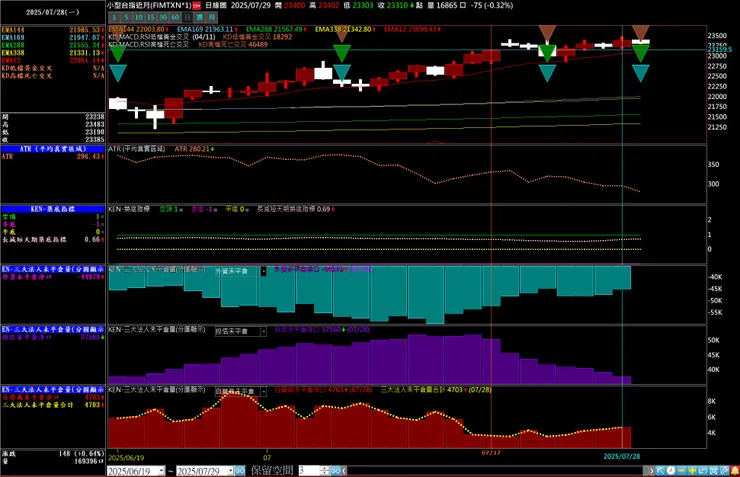Viewport: 740px width, 477px height.
Task: Click the EMA288 21567.49 legend in chart
Action: pyautogui.click(x=275, y=29)
